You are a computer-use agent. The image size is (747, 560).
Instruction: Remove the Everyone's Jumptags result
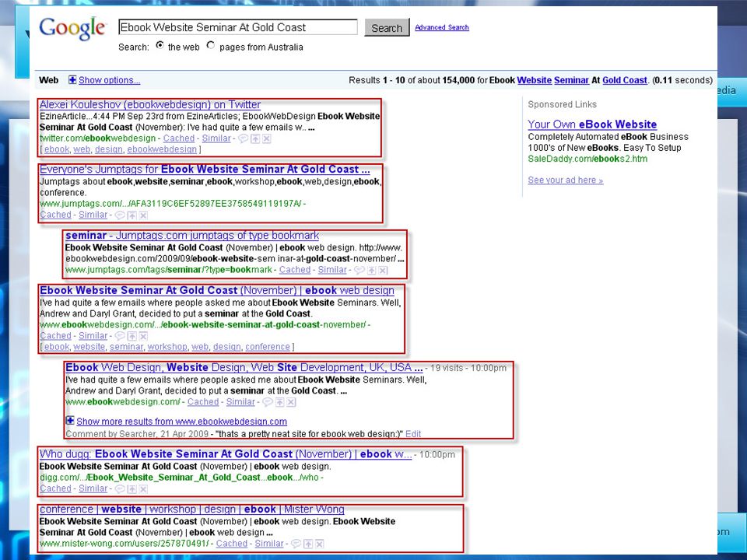(x=143, y=215)
